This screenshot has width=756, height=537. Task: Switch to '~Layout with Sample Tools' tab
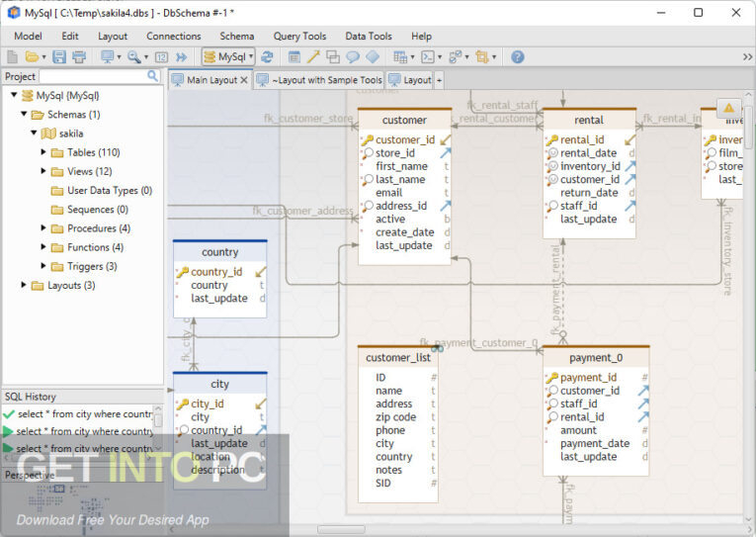click(x=319, y=80)
